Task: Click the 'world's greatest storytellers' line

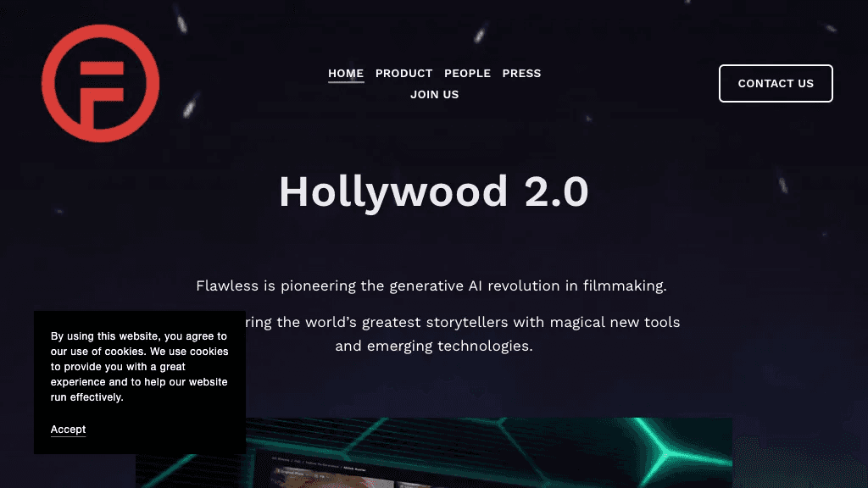Action: click(x=463, y=322)
